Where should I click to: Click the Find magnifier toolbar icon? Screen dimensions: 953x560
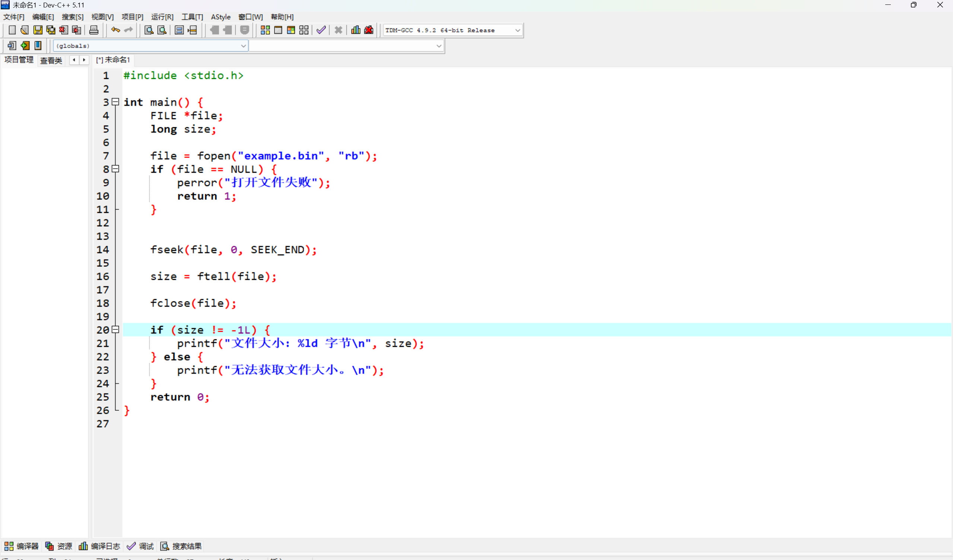149,30
